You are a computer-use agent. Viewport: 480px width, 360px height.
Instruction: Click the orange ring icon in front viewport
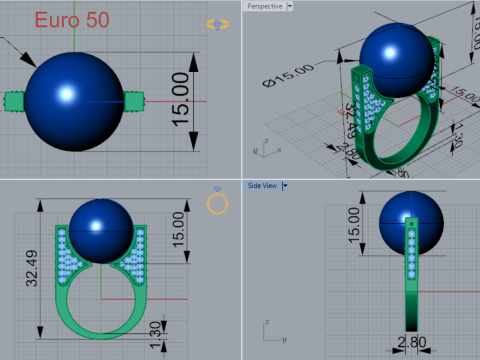(217, 201)
